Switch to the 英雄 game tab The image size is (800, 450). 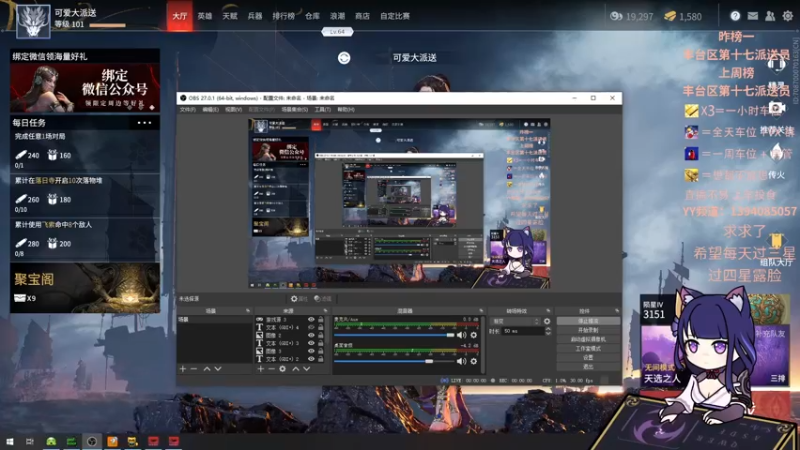(x=205, y=16)
